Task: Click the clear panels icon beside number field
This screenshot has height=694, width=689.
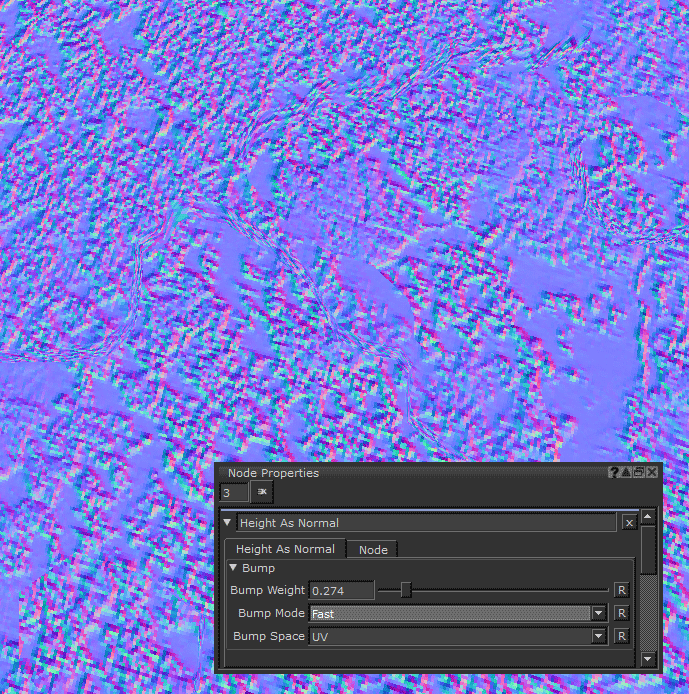Action: [x=262, y=492]
